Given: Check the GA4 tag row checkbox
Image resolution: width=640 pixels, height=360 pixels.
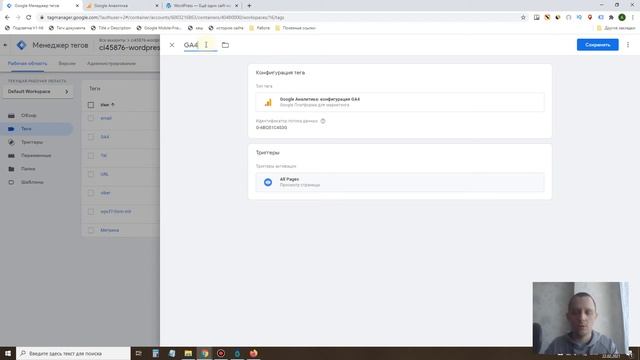Looking at the screenshot, I should 91,137.
